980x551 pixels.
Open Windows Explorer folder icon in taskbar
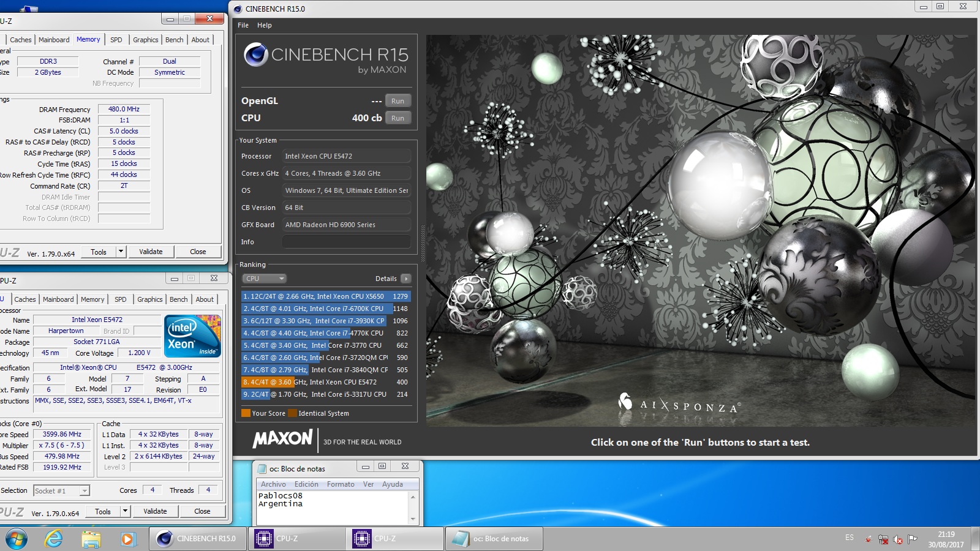click(x=91, y=539)
